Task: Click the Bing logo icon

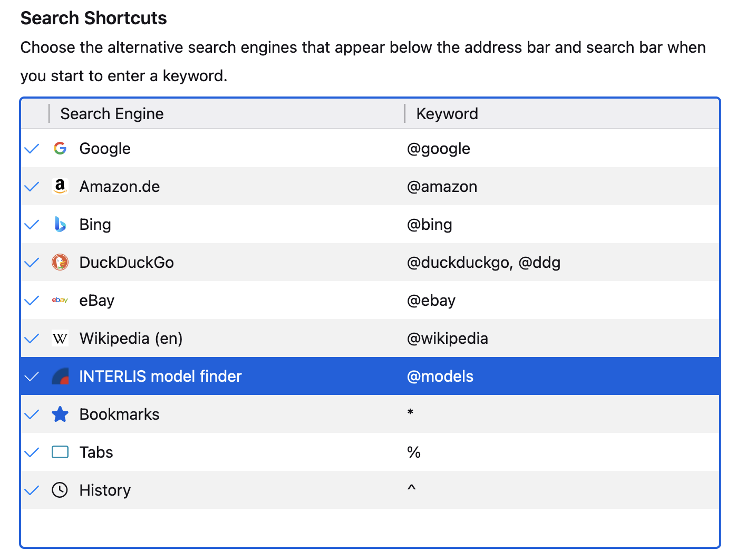Action: [60, 225]
